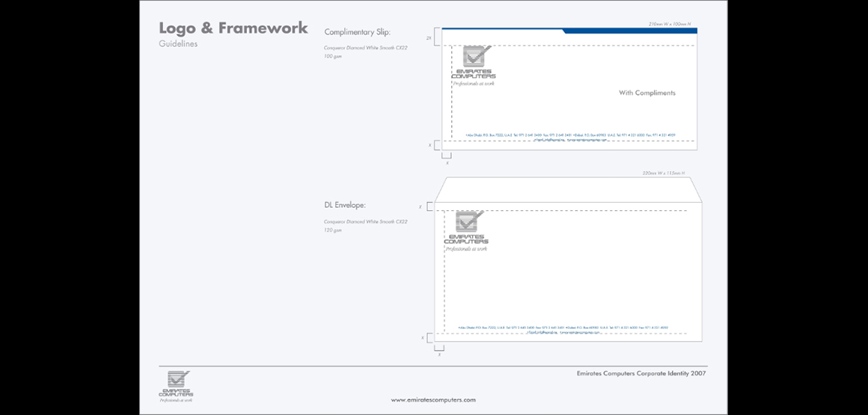Click the Emirates Computers logo on the DL envelope
Viewport: 868px width, 415px height.
point(467,230)
